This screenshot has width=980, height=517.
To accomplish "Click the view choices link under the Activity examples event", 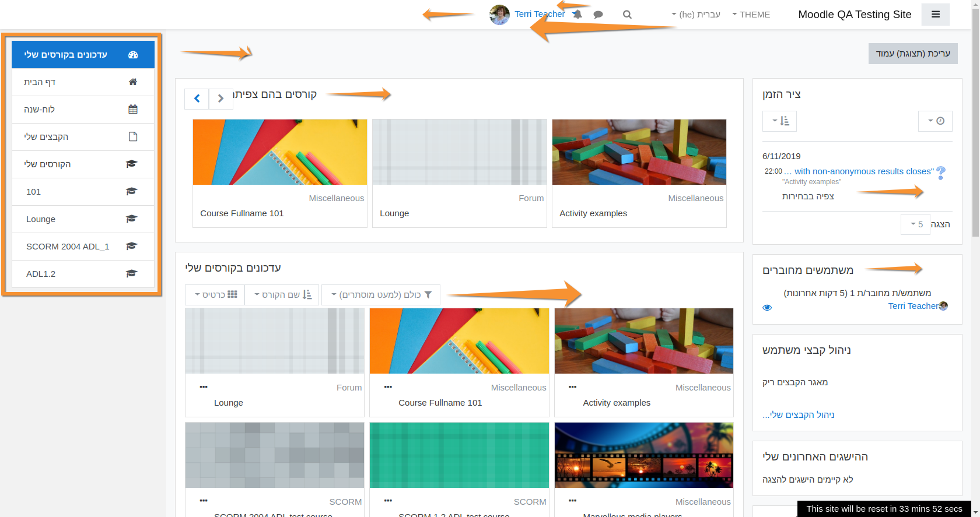I will point(808,196).
